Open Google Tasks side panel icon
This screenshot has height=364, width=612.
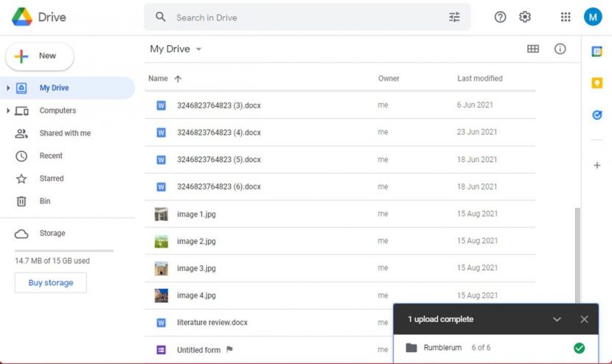point(597,115)
